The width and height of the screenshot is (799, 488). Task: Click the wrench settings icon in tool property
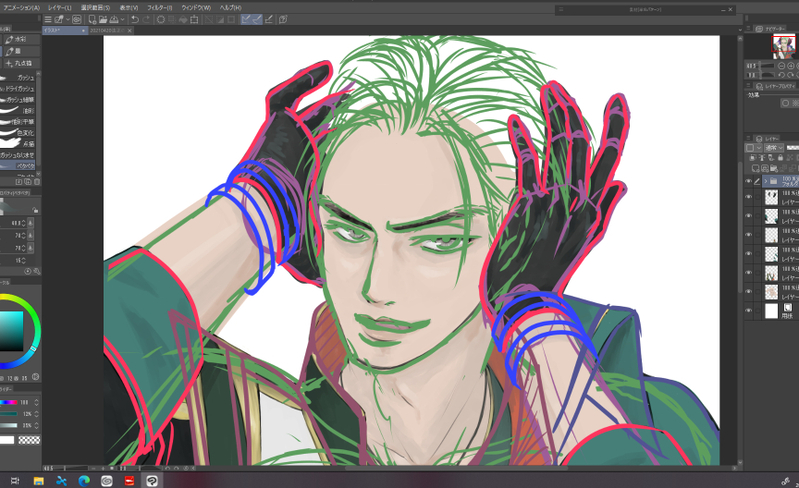[x=37, y=272]
